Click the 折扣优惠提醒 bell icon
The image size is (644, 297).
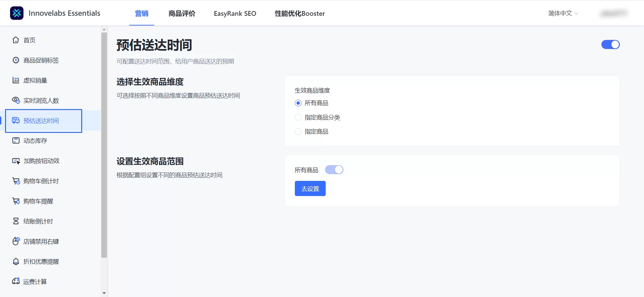[16, 261]
